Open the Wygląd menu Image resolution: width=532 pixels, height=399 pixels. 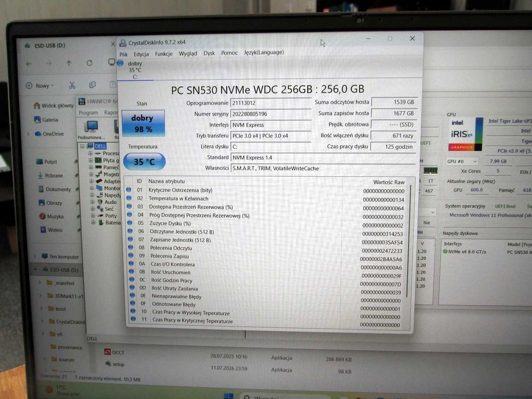[188, 53]
